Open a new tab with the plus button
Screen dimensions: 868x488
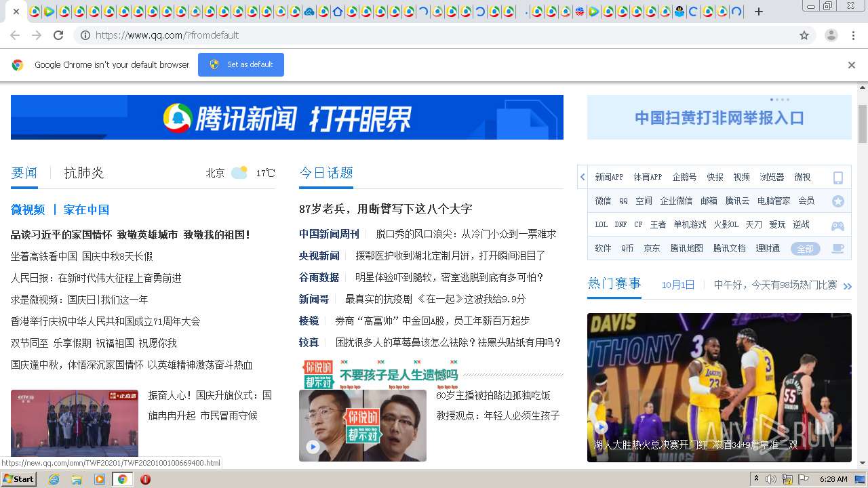pyautogui.click(x=759, y=12)
